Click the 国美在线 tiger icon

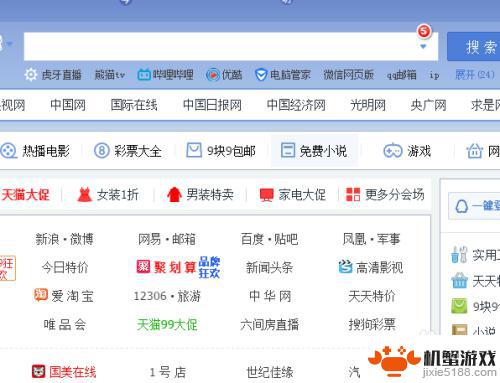point(39,371)
